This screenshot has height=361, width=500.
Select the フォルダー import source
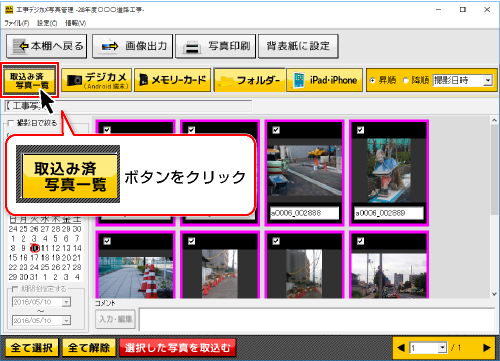pyautogui.click(x=249, y=80)
